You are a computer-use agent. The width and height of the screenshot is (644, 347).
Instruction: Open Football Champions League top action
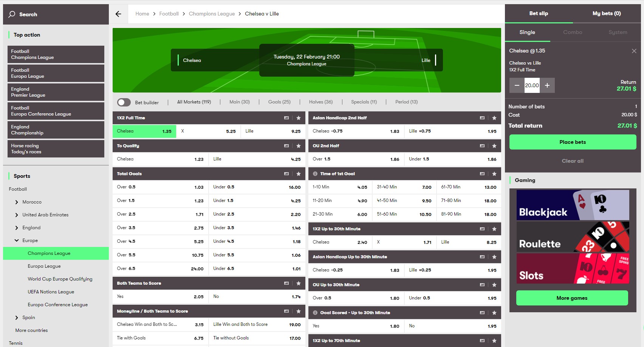[56, 54]
